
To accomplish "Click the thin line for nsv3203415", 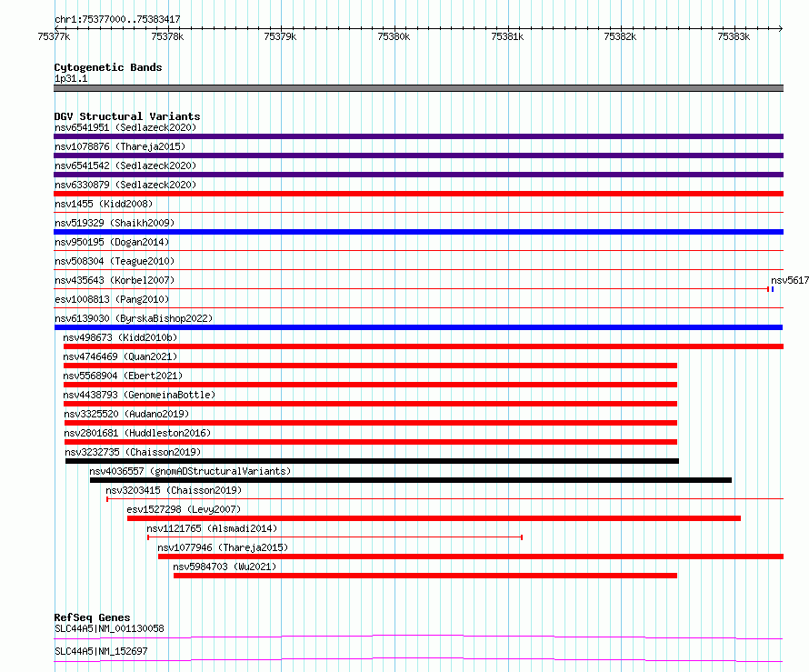I will coord(444,499).
